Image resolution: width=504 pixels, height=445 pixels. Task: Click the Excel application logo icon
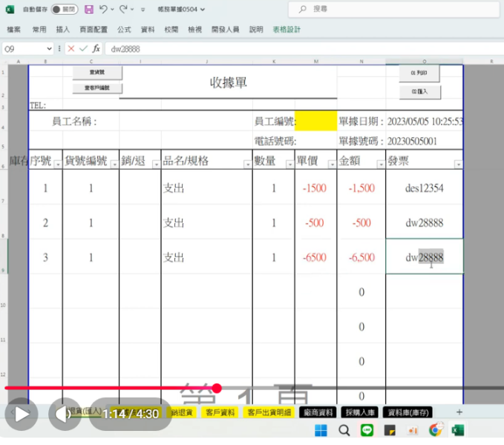(x=10, y=10)
